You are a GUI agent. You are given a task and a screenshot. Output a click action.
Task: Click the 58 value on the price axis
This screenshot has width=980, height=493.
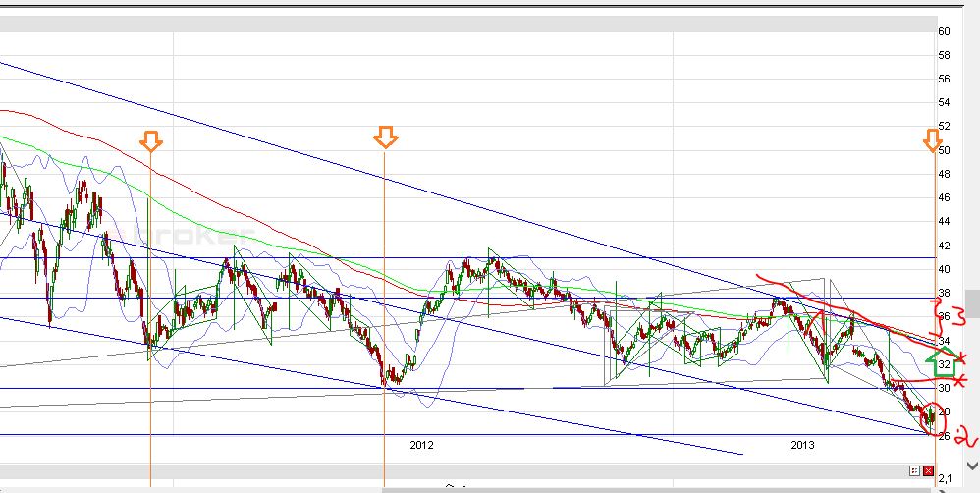click(x=944, y=56)
